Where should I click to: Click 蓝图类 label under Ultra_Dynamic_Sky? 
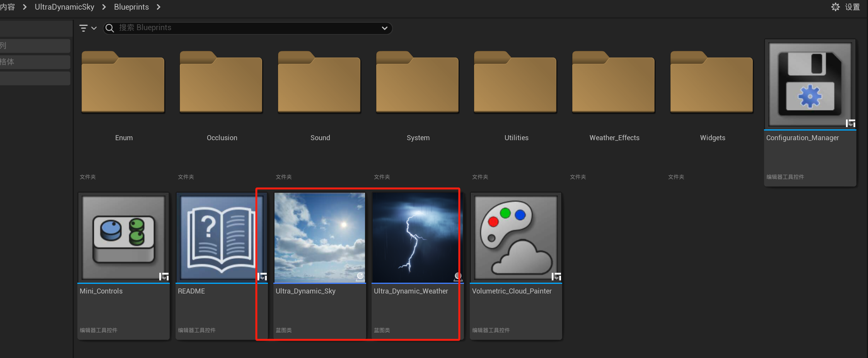tap(284, 330)
